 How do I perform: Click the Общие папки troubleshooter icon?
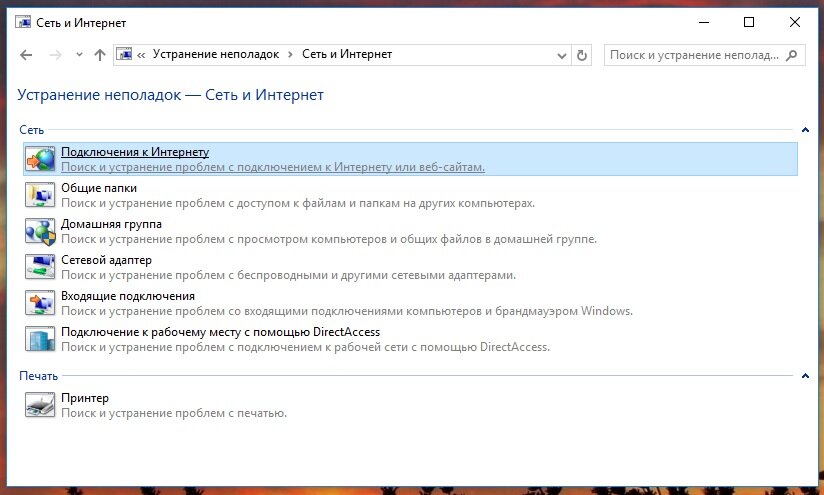(40, 195)
